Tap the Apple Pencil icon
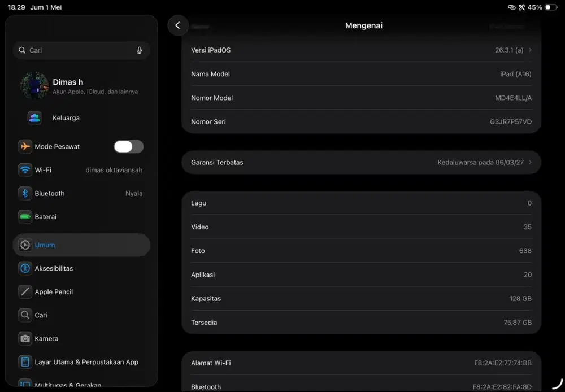The image size is (565, 392). pyautogui.click(x=25, y=292)
